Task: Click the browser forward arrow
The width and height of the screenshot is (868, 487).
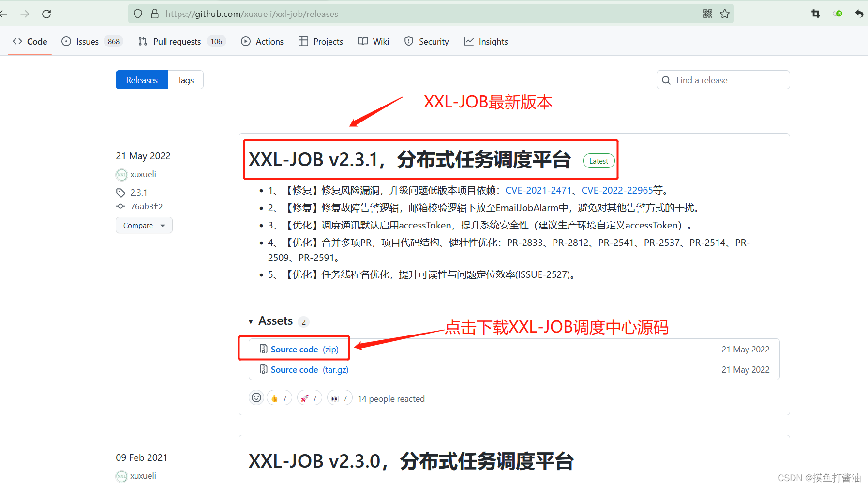Action: [25, 14]
